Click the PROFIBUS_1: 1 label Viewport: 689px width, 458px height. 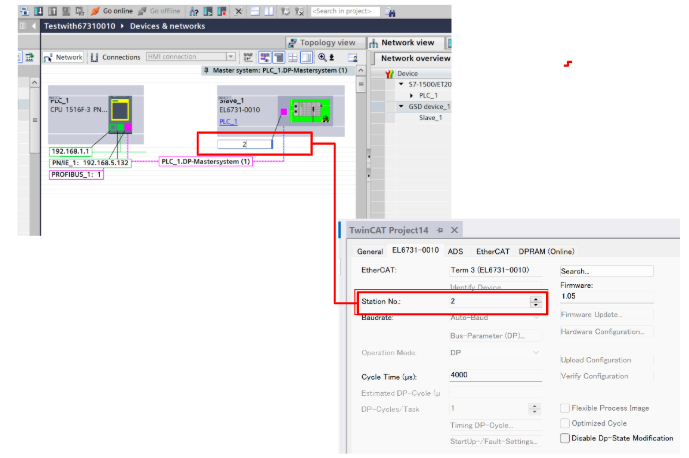[x=76, y=174]
